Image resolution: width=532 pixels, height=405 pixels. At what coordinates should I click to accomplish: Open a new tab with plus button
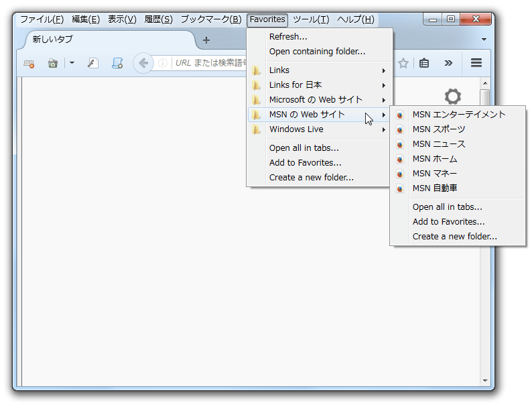coord(206,40)
